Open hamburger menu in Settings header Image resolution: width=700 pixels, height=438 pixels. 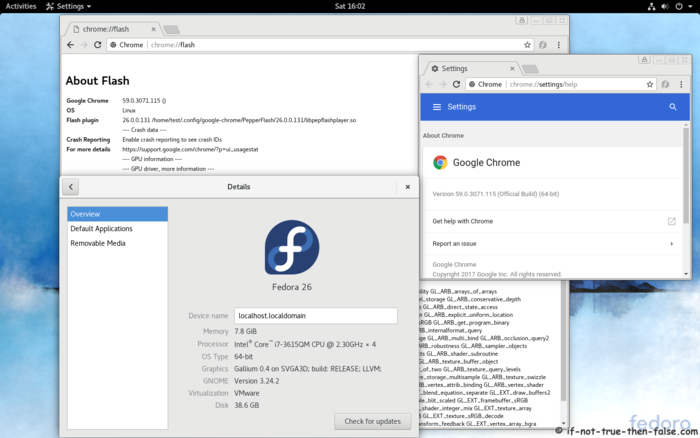(437, 107)
